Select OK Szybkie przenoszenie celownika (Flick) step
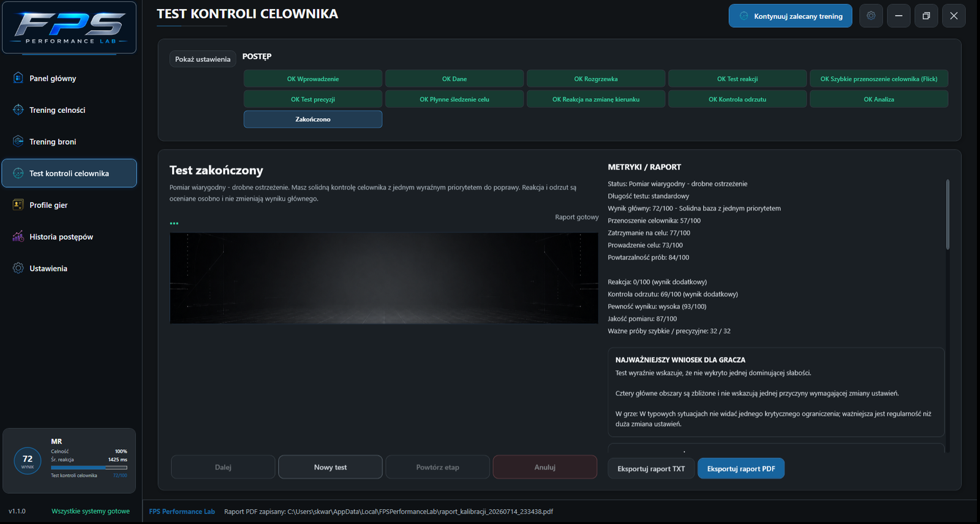980x524 pixels. [x=879, y=78]
